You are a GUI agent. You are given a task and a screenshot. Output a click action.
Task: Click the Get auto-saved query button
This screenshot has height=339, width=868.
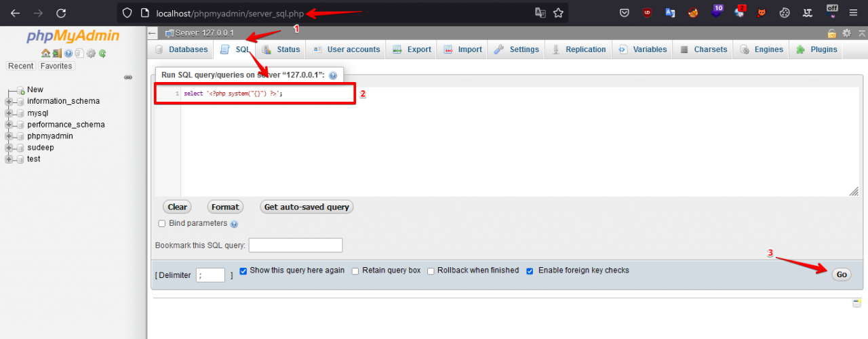pos(307,207)
